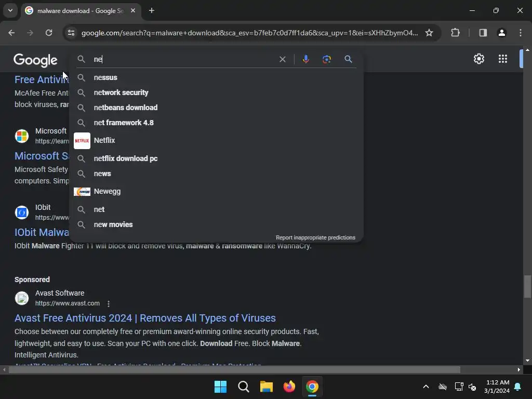Close the malware download tab

pyautogui.click(x=133, y=10)
